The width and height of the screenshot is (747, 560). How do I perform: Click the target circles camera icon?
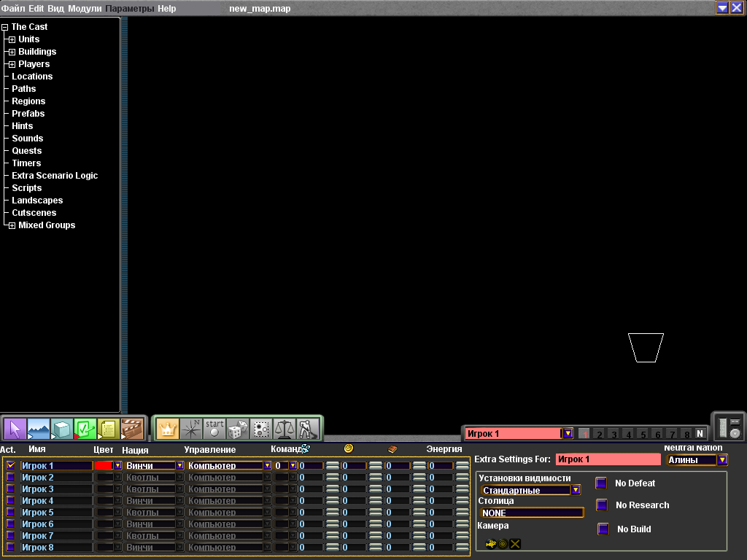tap(503, 544)
